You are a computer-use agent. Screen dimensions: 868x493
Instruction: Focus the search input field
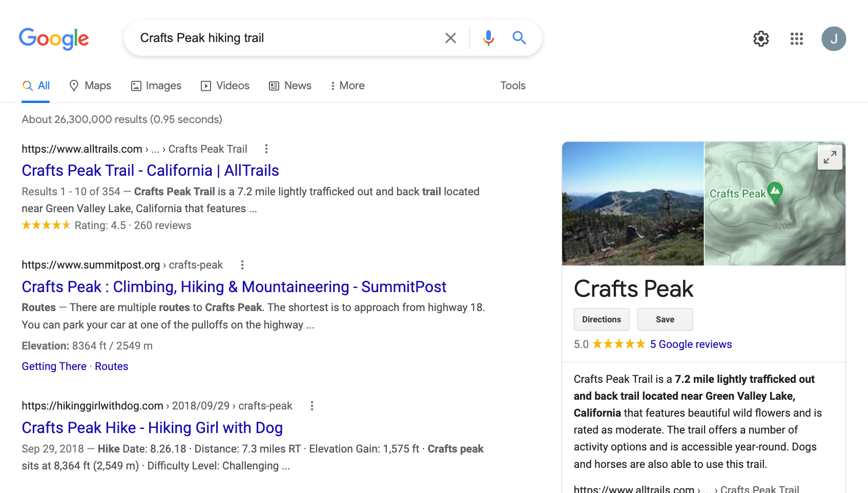tap(287, 38)
